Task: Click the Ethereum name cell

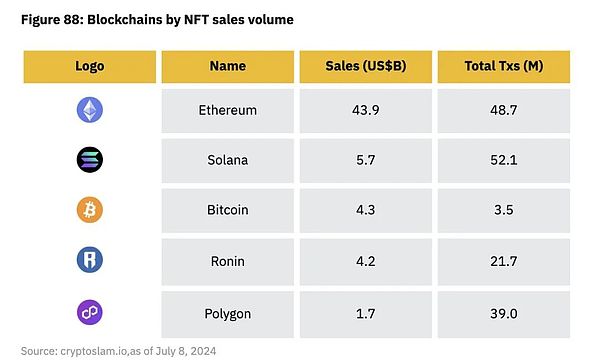Action: click(228, 111)
